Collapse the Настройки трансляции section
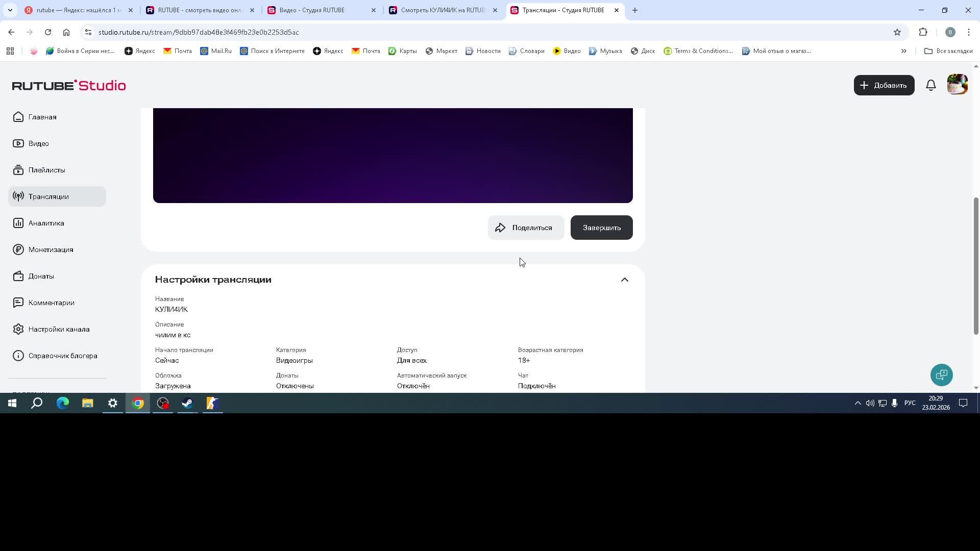980x551 pixels. click(624, 280)
